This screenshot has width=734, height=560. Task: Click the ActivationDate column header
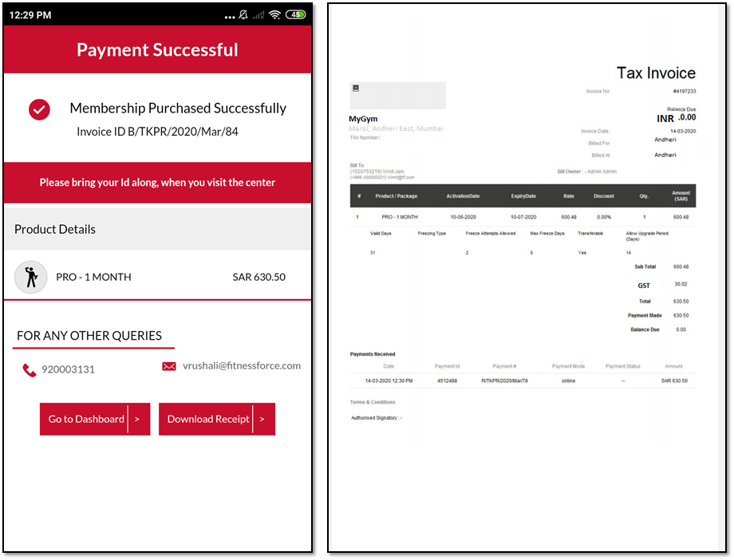pyautogui.click(x=463, y=196)
